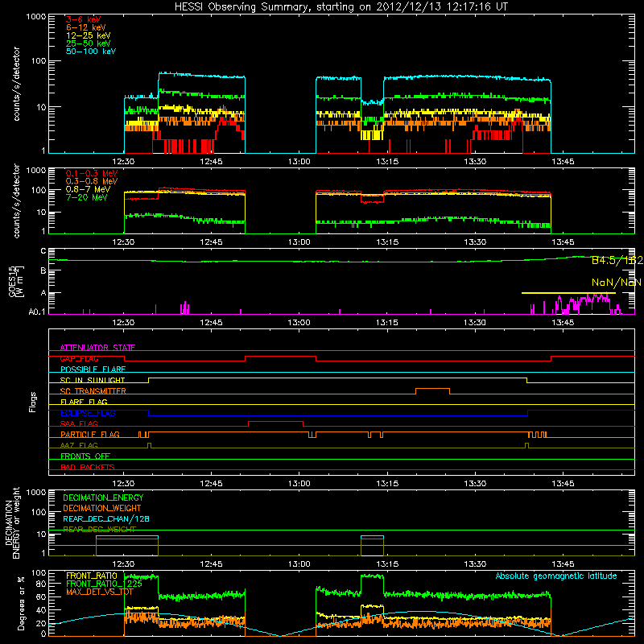Click the SC_TRANSMITTER flag label
Screen dimensions: 644x644
tap(93, 391)
